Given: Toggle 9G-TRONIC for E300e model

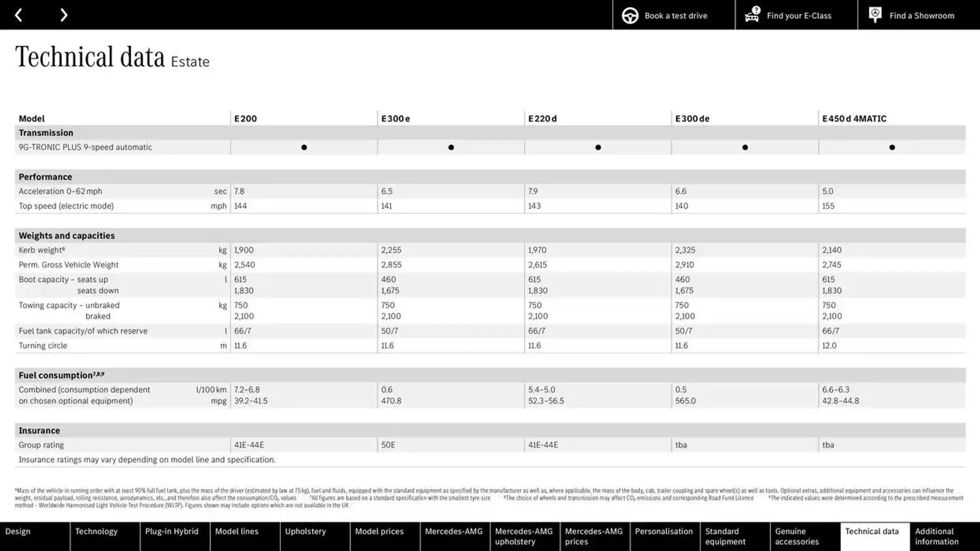Looking at the screenshot, I should click(x=451, y=146).
